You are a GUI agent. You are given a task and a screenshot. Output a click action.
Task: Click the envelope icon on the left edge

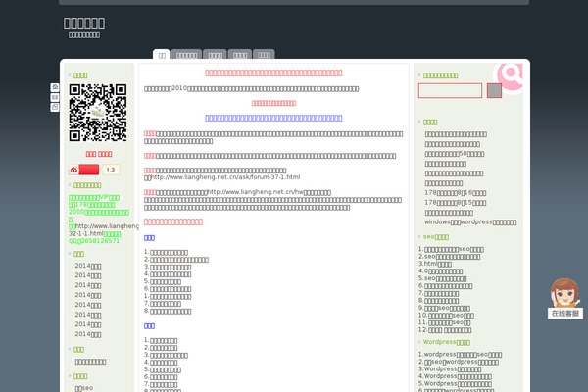point(55,97)
